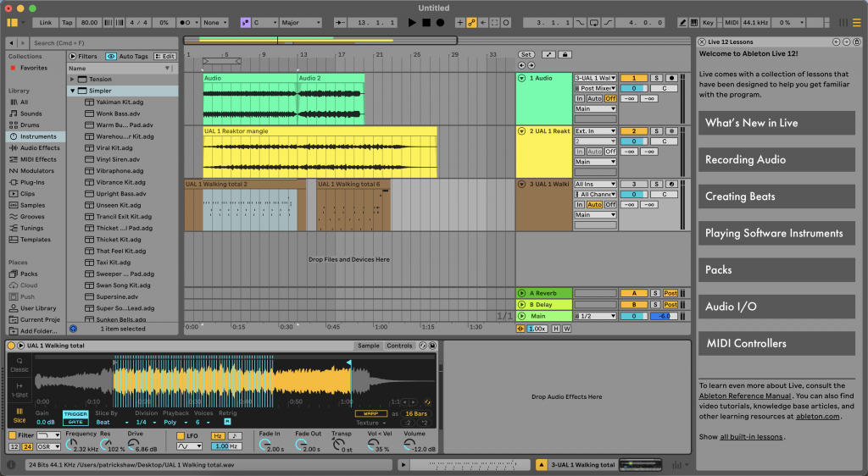The width and height of the screenshot is (868, 476).
Task: Jump to next locator arrow
Action: 531,65
